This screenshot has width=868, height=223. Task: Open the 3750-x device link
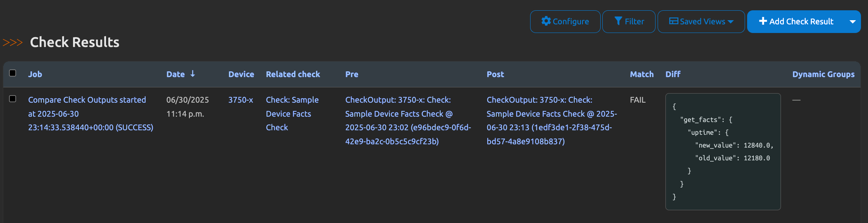click(x=241, y=100)
